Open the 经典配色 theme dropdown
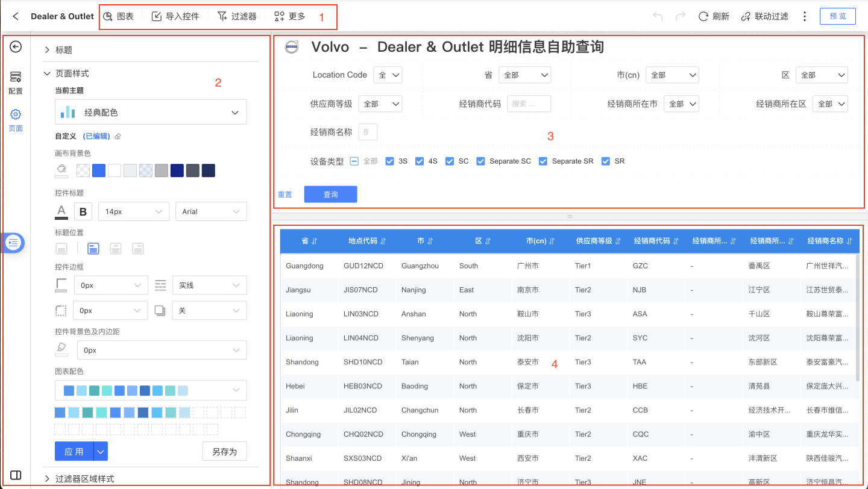 tap(151, 113)
